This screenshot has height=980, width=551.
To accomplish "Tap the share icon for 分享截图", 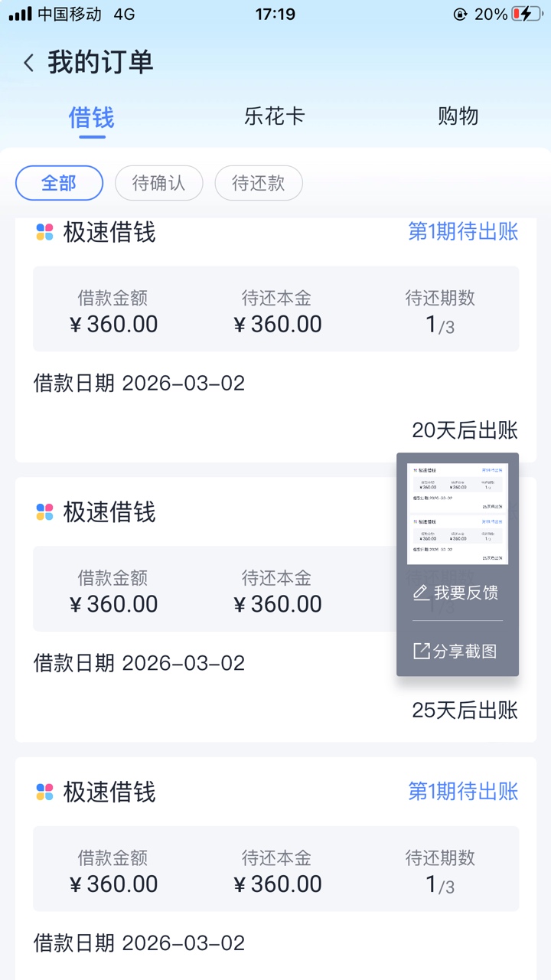I will pyautogui.click(x=421, y=651).
